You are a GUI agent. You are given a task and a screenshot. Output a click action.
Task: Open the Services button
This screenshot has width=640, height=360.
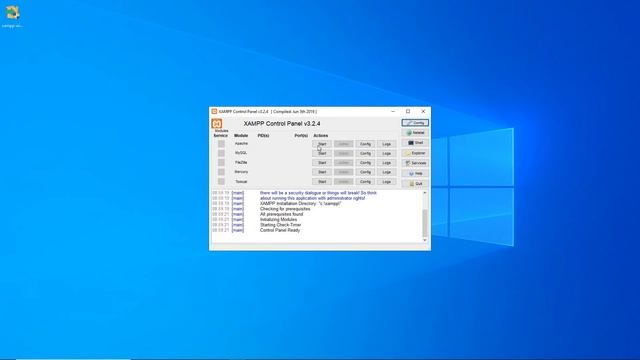pyautogui.click(x=415, y=163)
